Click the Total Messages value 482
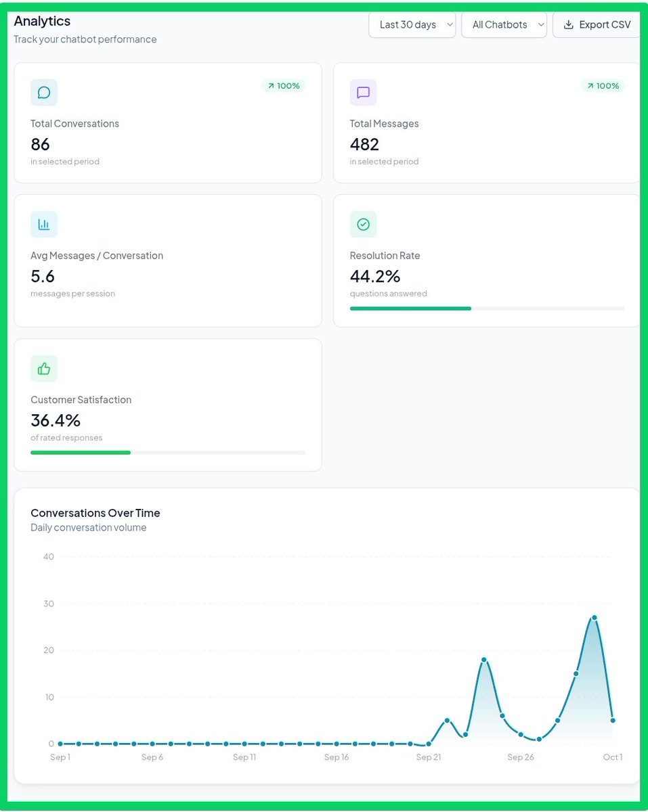Screen dimensions: 648x812 [364, 144]
